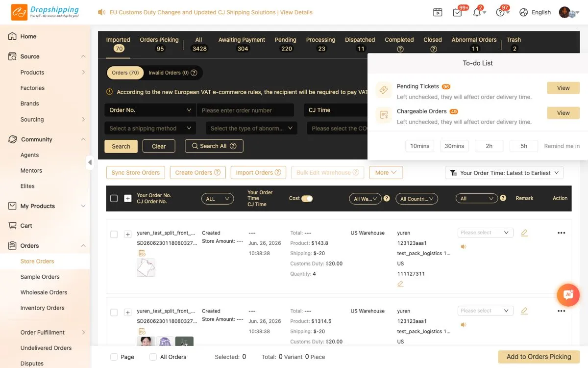This screenshot has width=588, height=368.
Task: Expand the first order row with plus icon
Action: pos(128,235)
